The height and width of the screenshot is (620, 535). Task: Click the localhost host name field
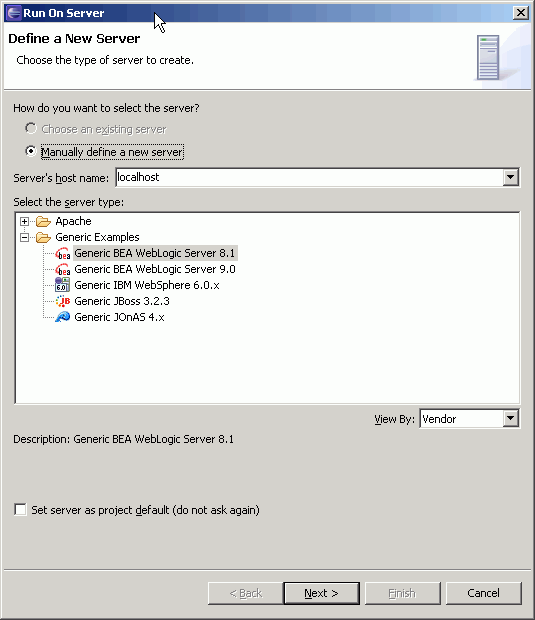310,177
